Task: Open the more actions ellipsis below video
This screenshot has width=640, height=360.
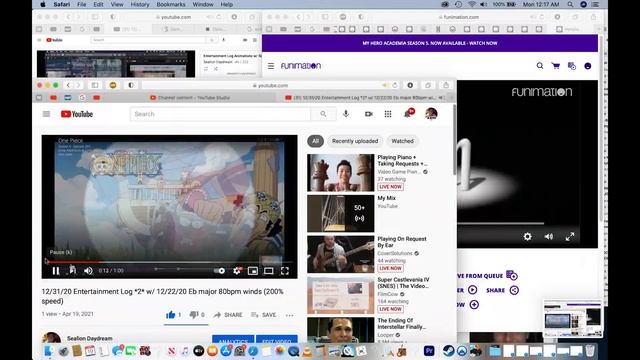Action: [289, 315]
